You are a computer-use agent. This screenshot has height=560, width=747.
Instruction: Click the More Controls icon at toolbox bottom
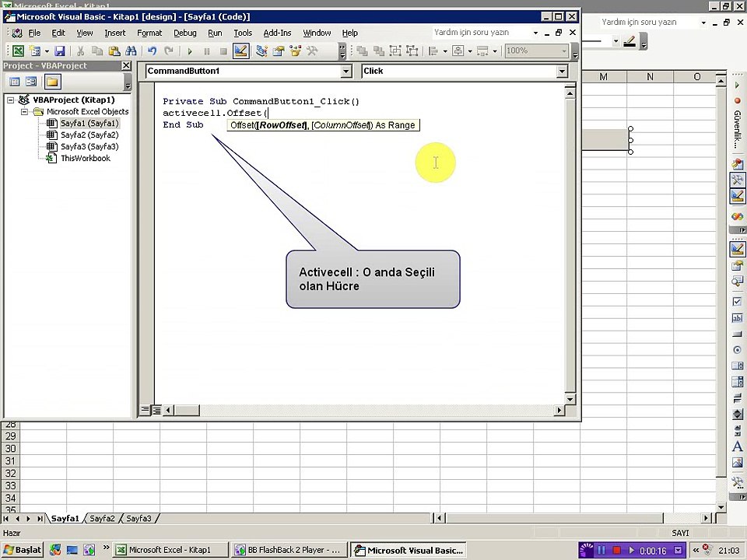(738, 482)
